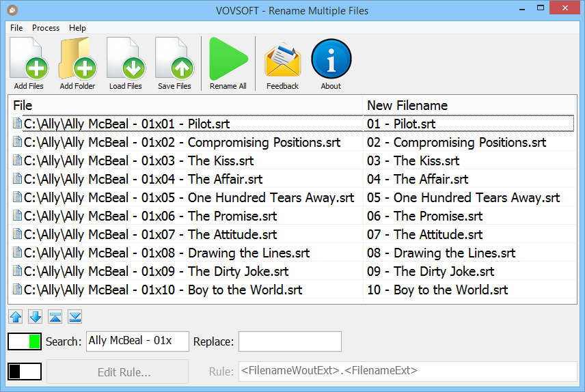Click new filename '10 - Boy to the World.srt'
Screen dimensions: 585x392
point(437,290)
